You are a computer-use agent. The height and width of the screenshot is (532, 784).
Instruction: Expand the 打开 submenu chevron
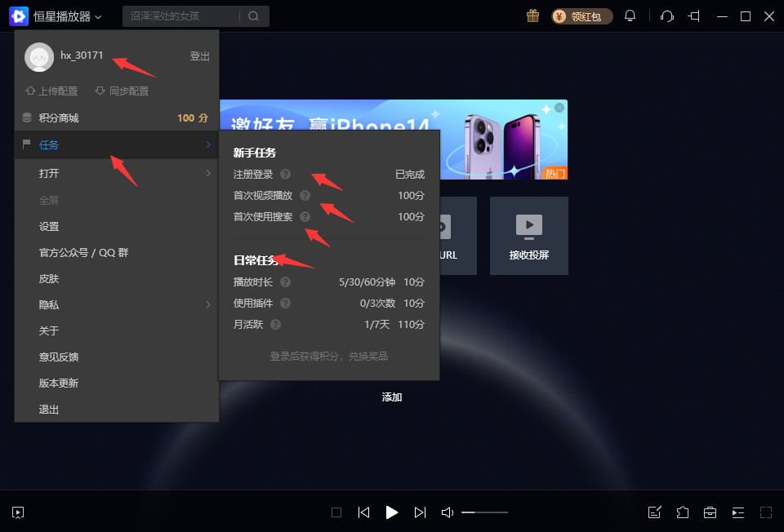click(x=208, y=173)
